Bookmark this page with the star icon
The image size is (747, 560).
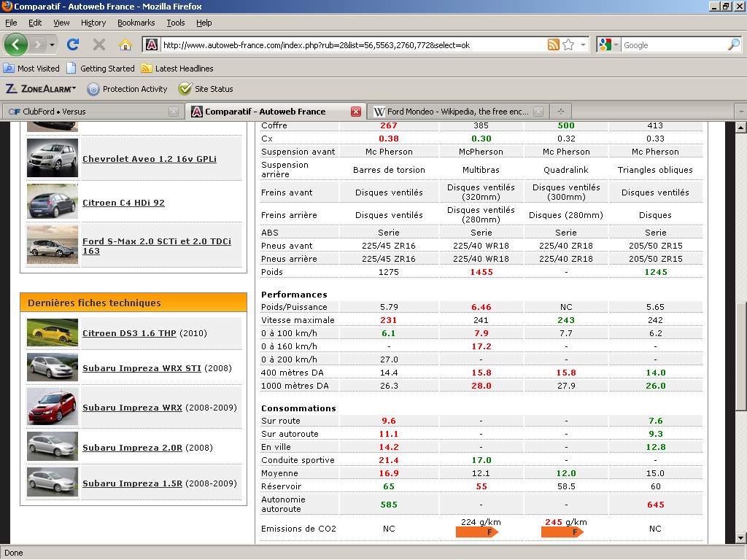568,44
